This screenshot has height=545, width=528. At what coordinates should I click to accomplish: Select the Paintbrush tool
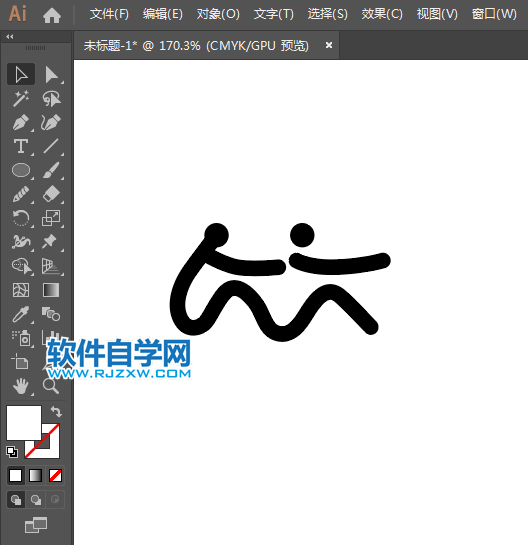click(x=51, y=170)
